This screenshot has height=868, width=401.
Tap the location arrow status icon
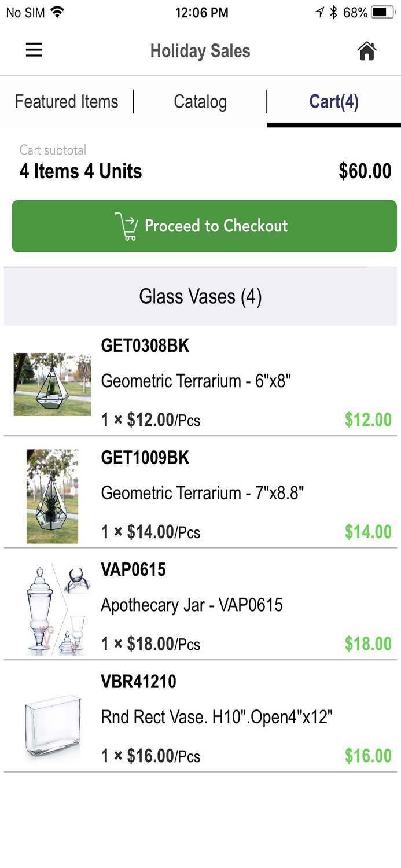pyautogui.click(x=319, y=12)
